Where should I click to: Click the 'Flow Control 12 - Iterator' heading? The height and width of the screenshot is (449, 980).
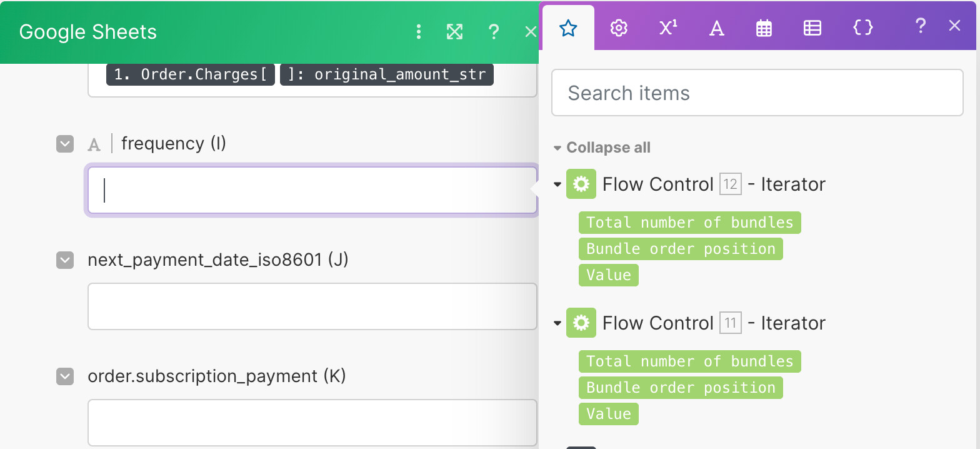714,184
